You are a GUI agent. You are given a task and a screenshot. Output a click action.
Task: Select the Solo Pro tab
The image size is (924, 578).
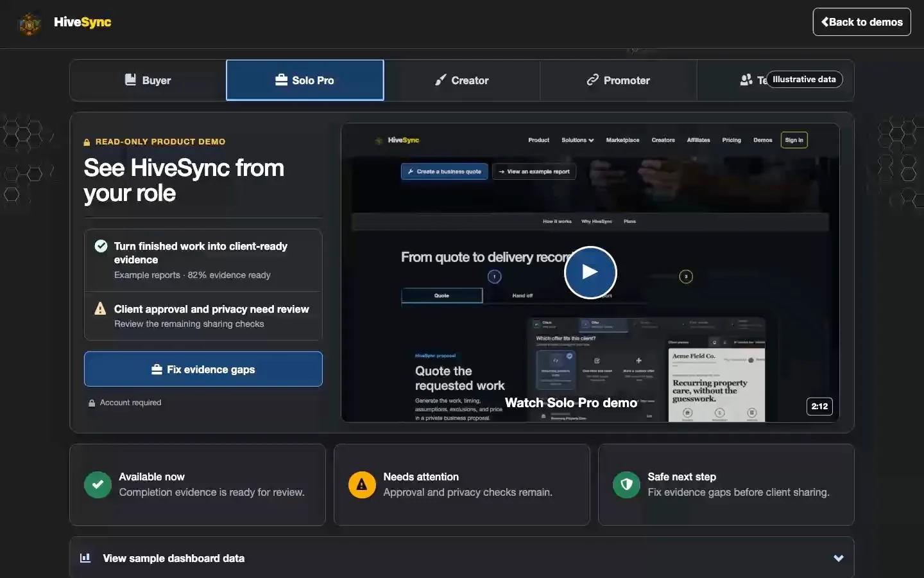point(305,80)
